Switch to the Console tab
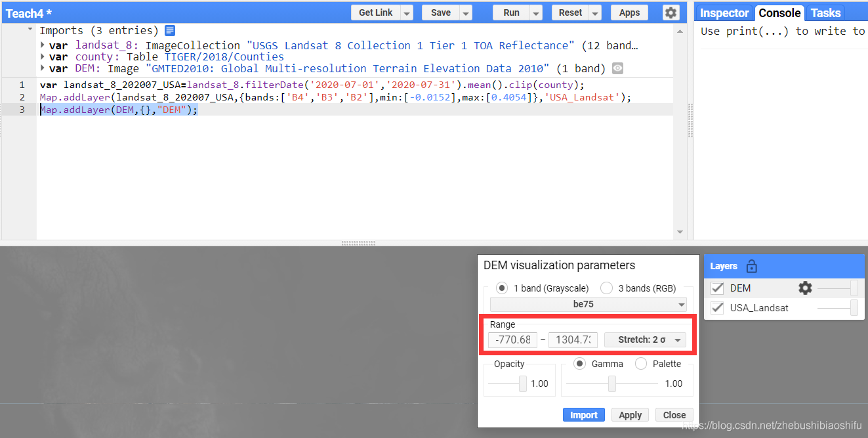The width and height of the screenshot is (868, 438). coord(779,13)
